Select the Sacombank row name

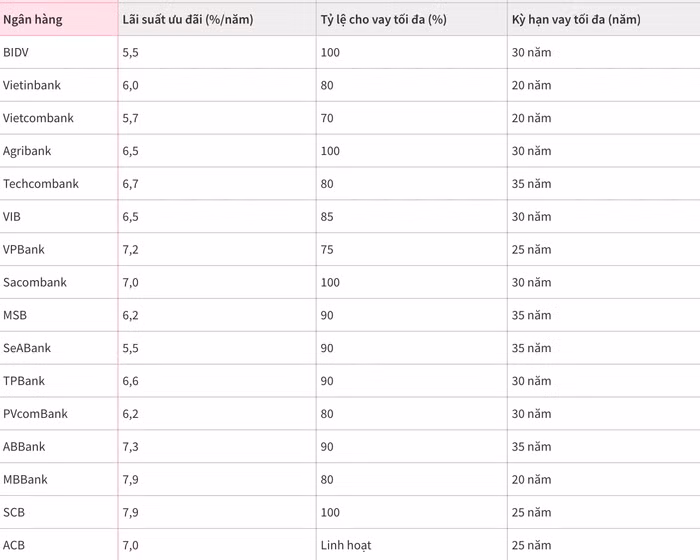[35, 282]
